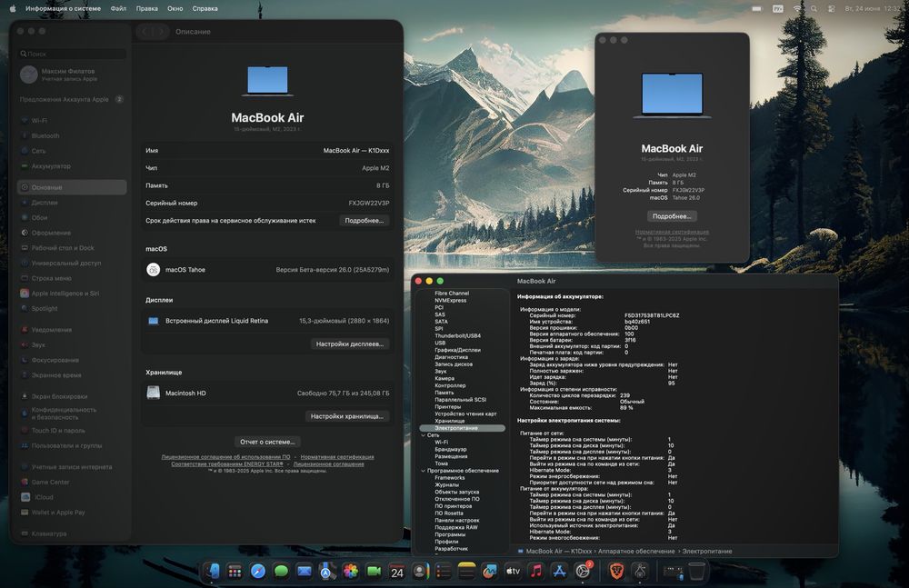Open Окно menu

(x=175, y=9)
